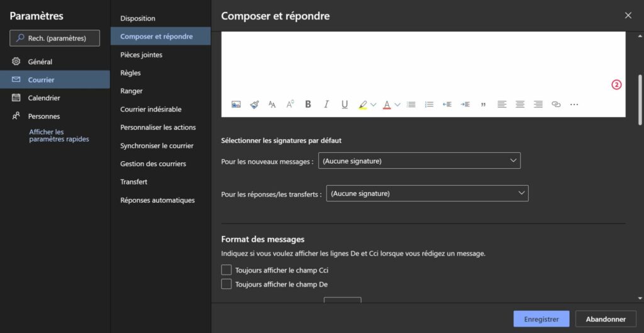Check Toujours afficher le champ Cci
Screen dimensions: 644x333
[x=226, y=270]
